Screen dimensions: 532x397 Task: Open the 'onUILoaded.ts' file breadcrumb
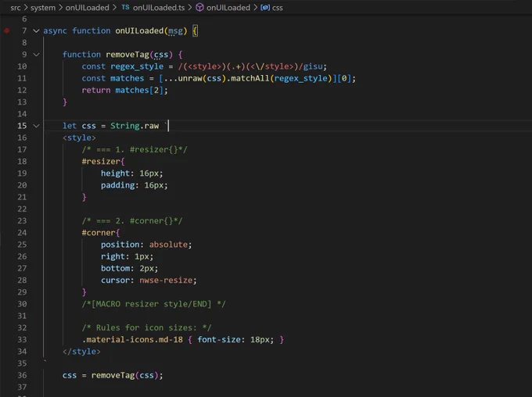[159, 8]
